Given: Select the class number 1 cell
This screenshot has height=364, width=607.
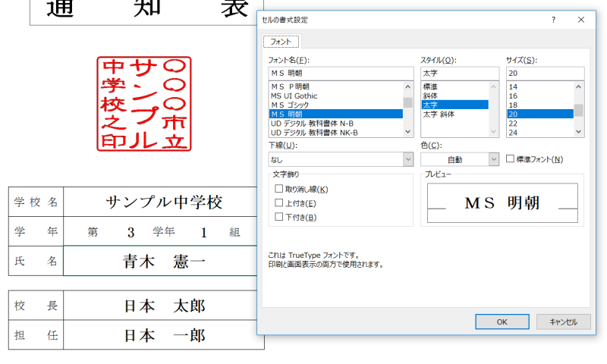Looking at the screenshot, I should pyautogui.click(x=203, y=232).
